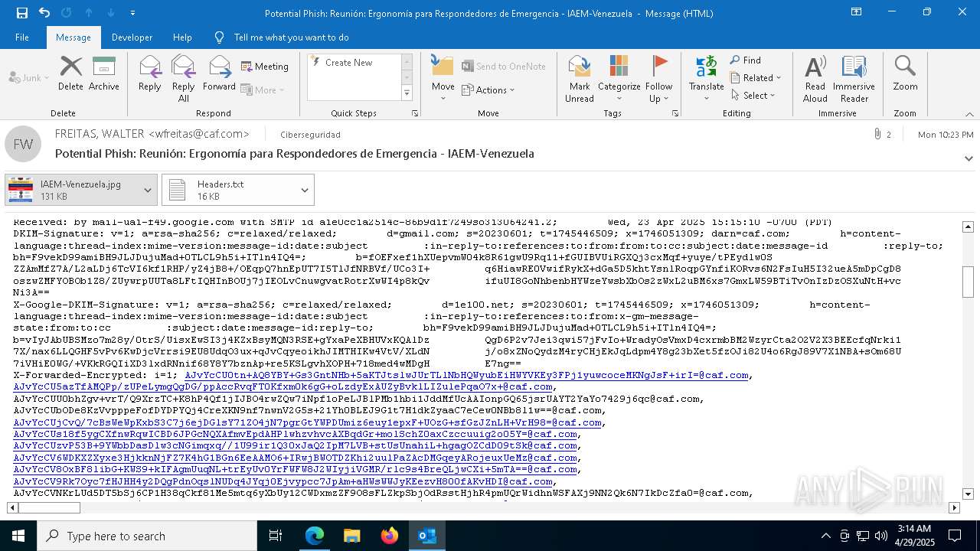
Task: Archive this message
Action: 104,73
